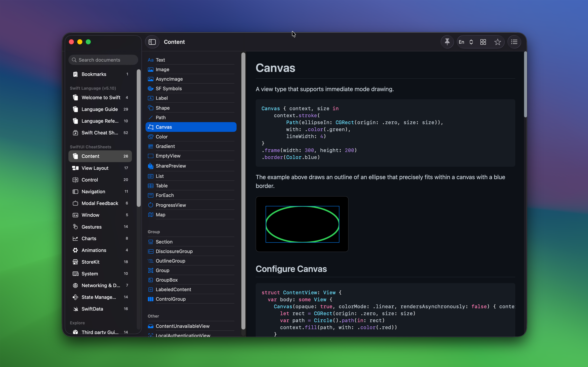The height and width of the screenshot is (367, 588).
Task: Toggle the sidebar visibility button
Action: coord(152,42)
